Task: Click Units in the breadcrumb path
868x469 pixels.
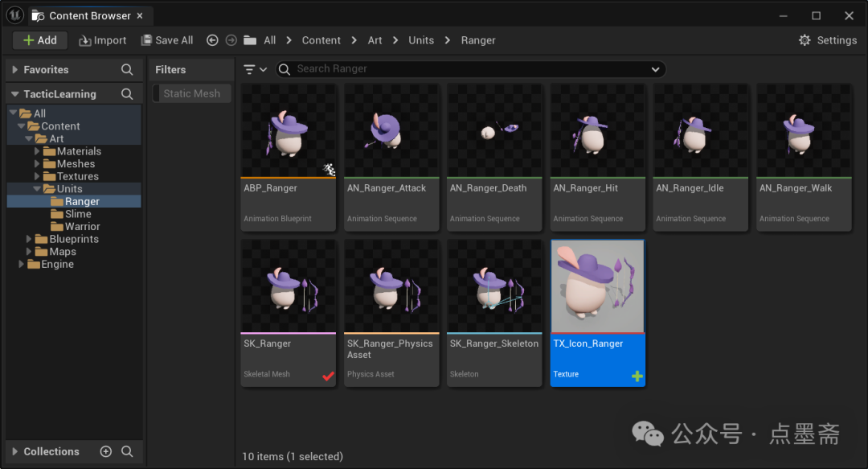Action: pos(421,40)
